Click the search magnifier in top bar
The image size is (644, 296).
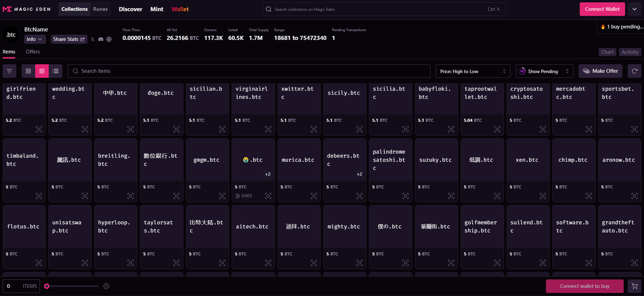pos(269,9)
